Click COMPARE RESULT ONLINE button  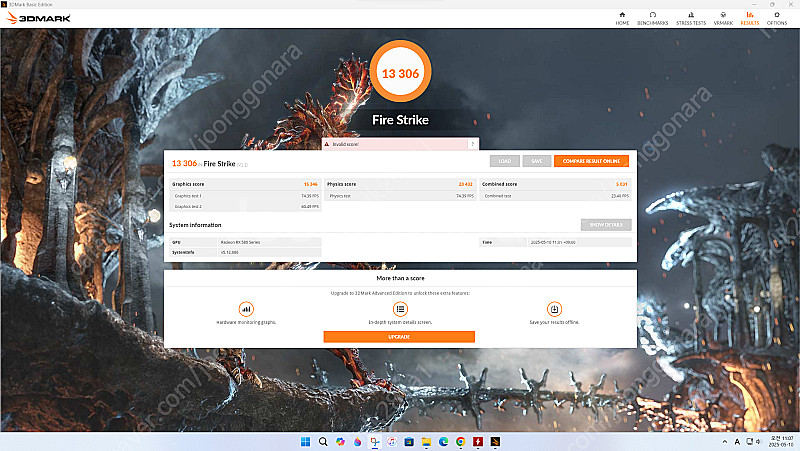click(x=591, y=161)
